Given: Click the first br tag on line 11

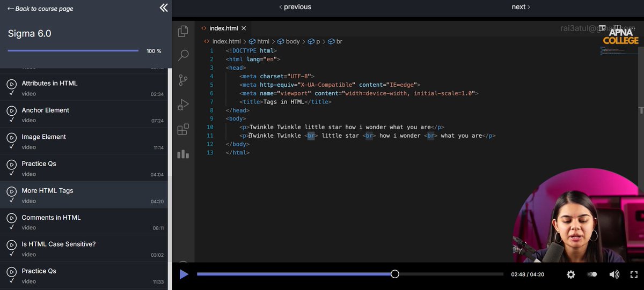Looking at the screenshot, I should (311, 136).
